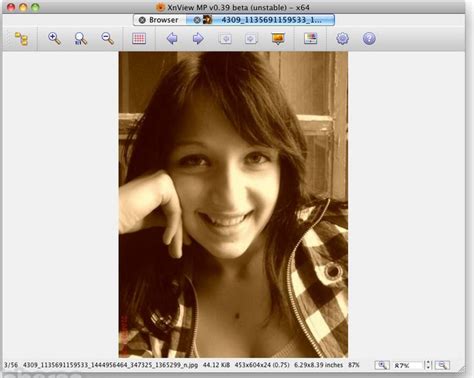
Task: Click the status bar zoom-in button
Action: (382, 365)
